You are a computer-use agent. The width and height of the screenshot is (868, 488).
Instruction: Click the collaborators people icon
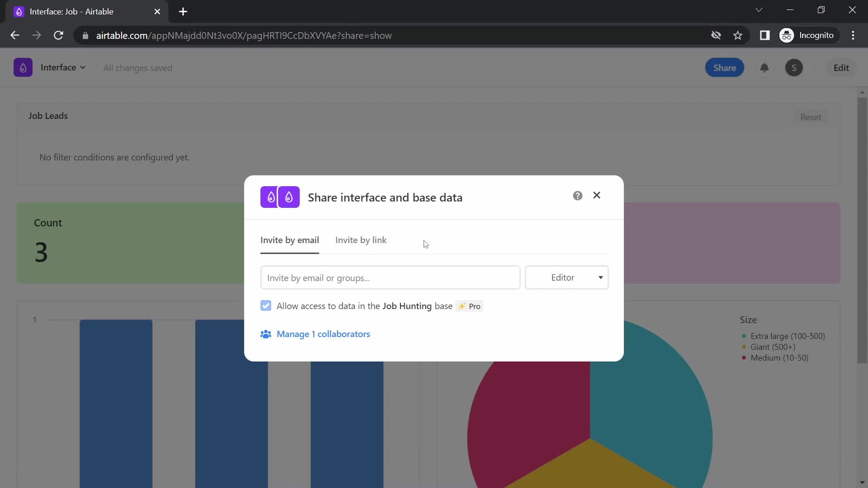(x=266, y=334)
